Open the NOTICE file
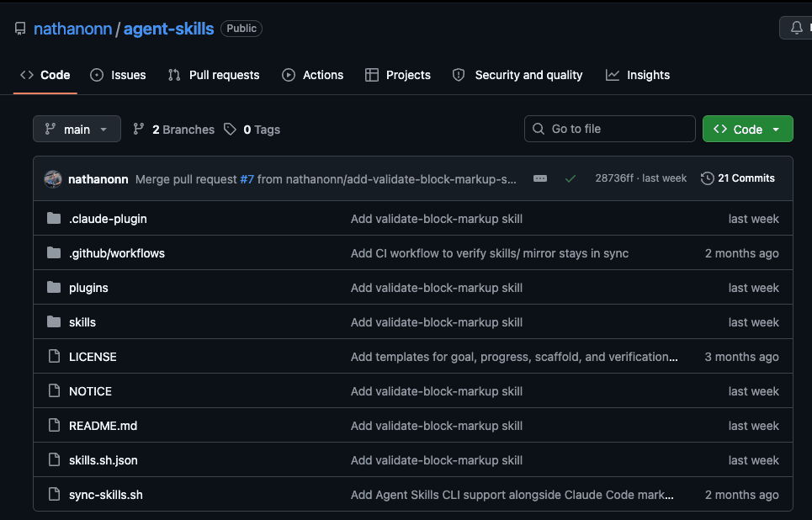Image resolution: width=812 pixels, height=520 pixels. click(x=90, y=391)
